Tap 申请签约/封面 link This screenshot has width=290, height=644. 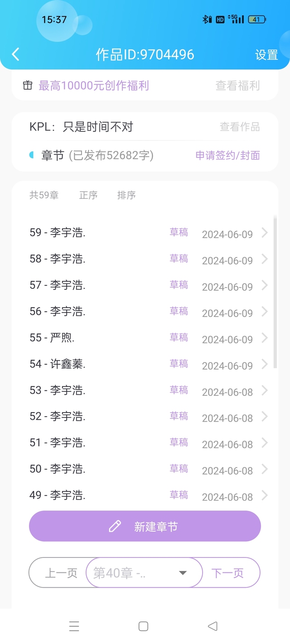pos(227,155)
